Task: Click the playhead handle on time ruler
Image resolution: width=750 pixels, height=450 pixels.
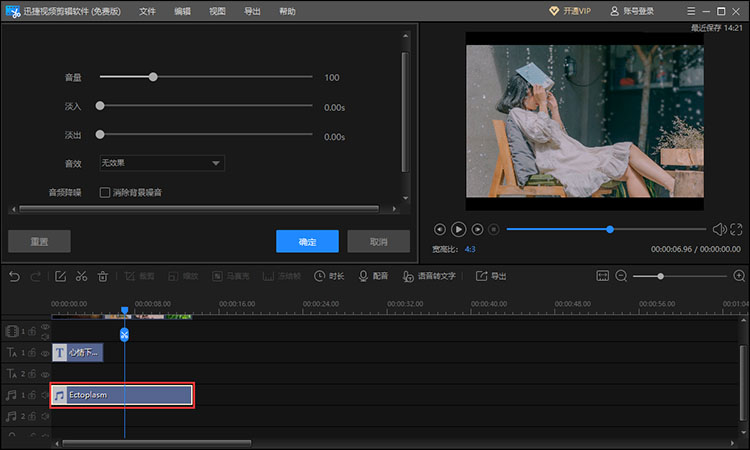Action: [x=124, y=310]
